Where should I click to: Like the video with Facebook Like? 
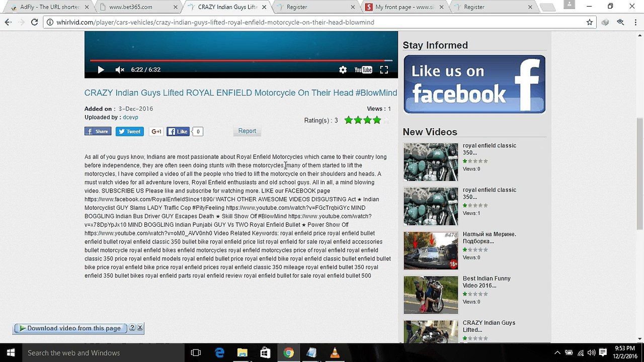pos(178,132)
